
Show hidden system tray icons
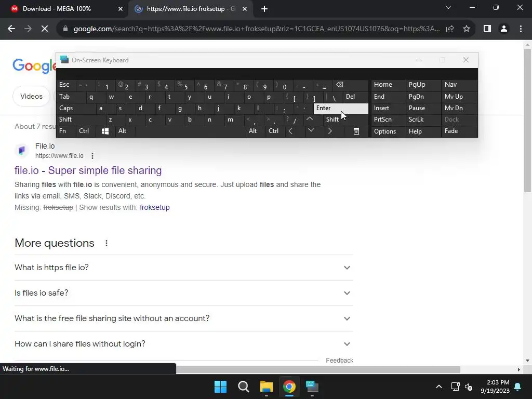point(438,387)
